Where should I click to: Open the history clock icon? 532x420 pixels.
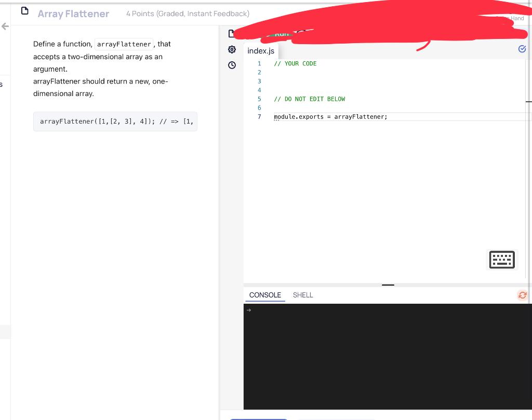[x=232, y=65]
